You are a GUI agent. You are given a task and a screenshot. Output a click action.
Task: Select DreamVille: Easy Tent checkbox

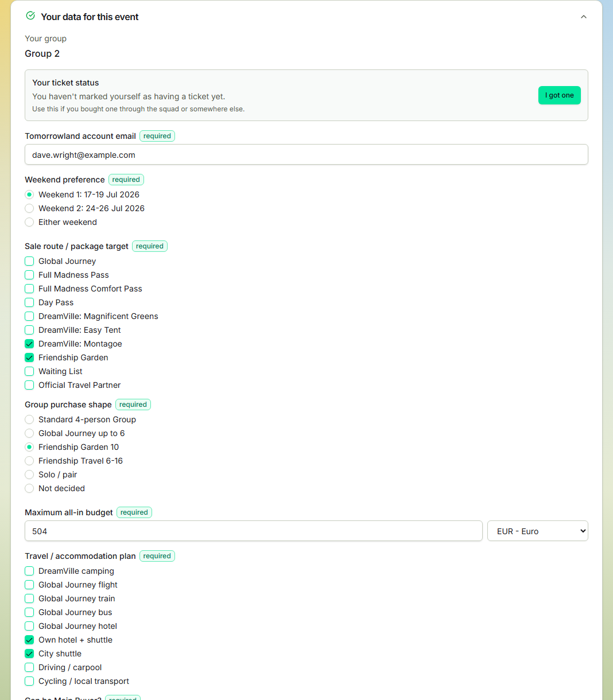point(29,330)
